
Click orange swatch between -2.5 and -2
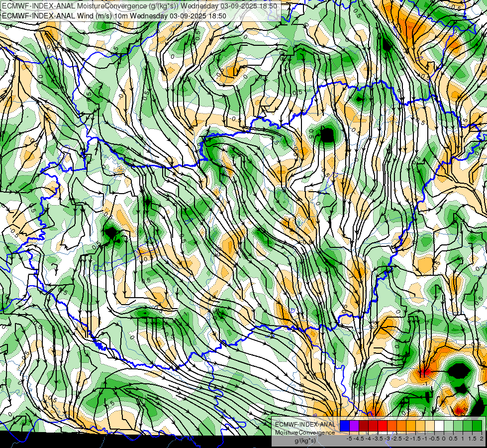click(x=401, y=426)
